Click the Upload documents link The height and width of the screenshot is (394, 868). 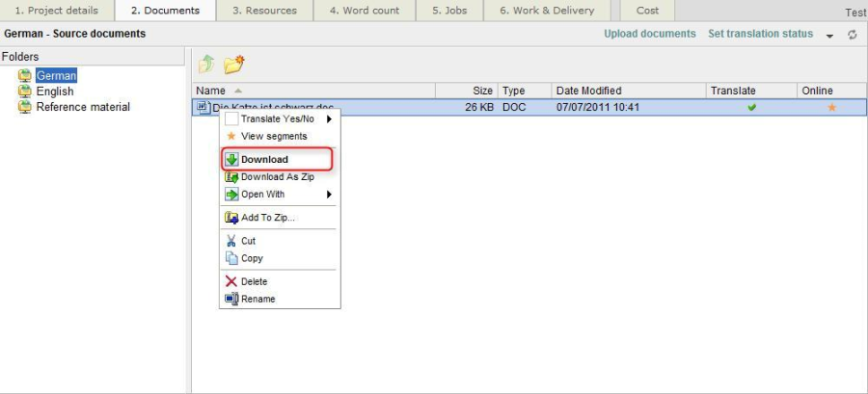[x=649, y=34]
